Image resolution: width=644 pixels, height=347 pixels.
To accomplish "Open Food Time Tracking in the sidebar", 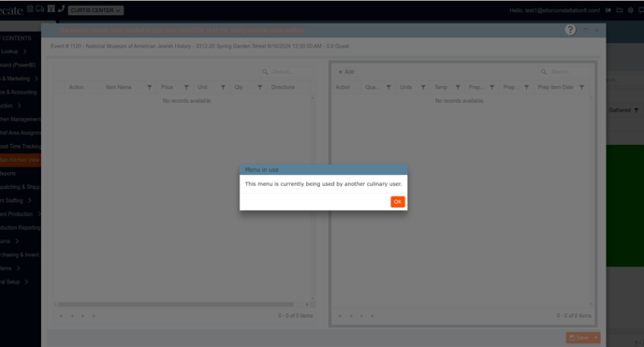I will tap(21, 147).
